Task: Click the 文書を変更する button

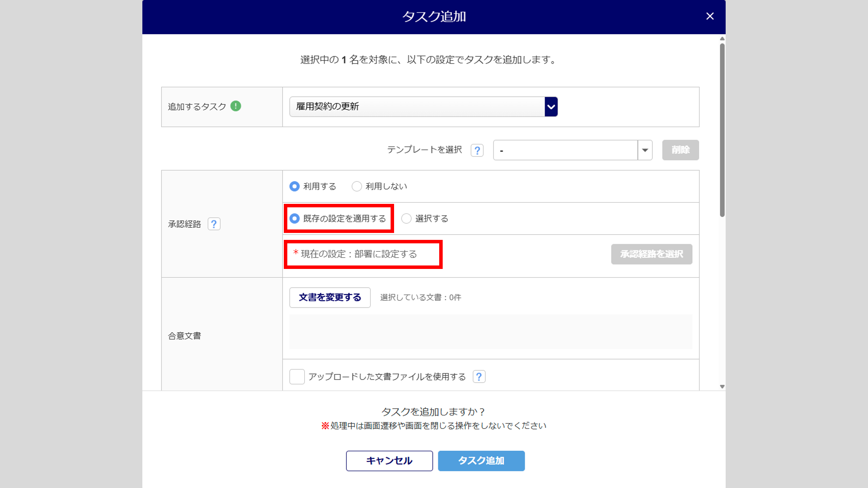Action: tap(330, 298)
